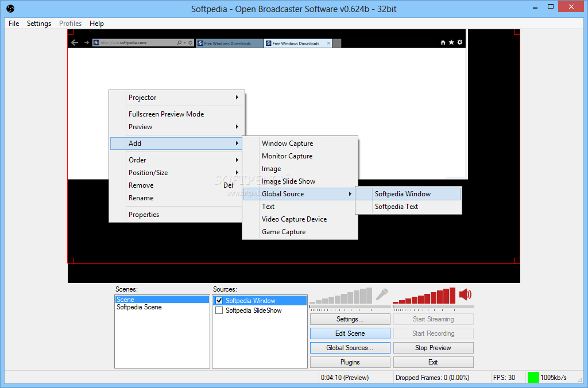Add a Video Capture Device source
588x388 pixels.
coord(300,219)
